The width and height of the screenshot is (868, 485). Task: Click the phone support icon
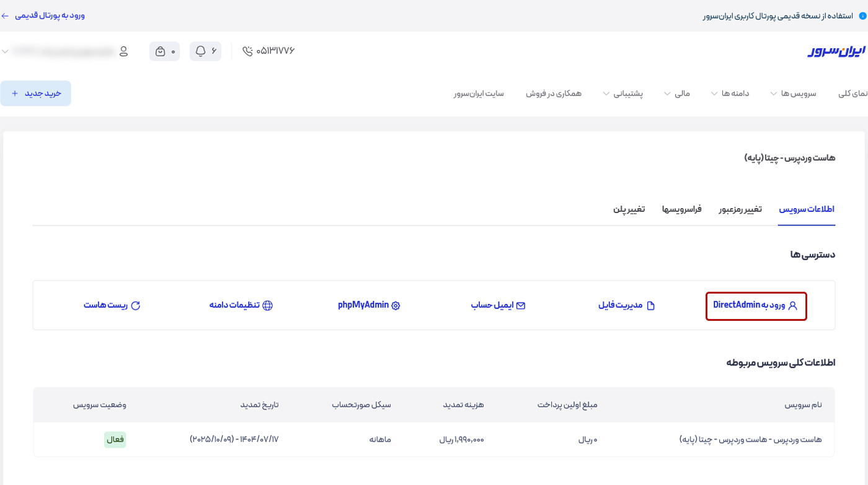click(x=248, y=51)
